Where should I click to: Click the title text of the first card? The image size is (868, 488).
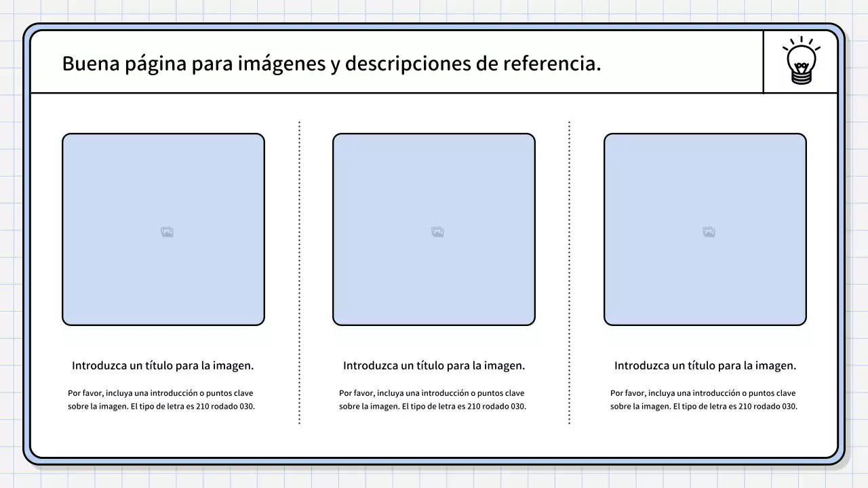163,365
